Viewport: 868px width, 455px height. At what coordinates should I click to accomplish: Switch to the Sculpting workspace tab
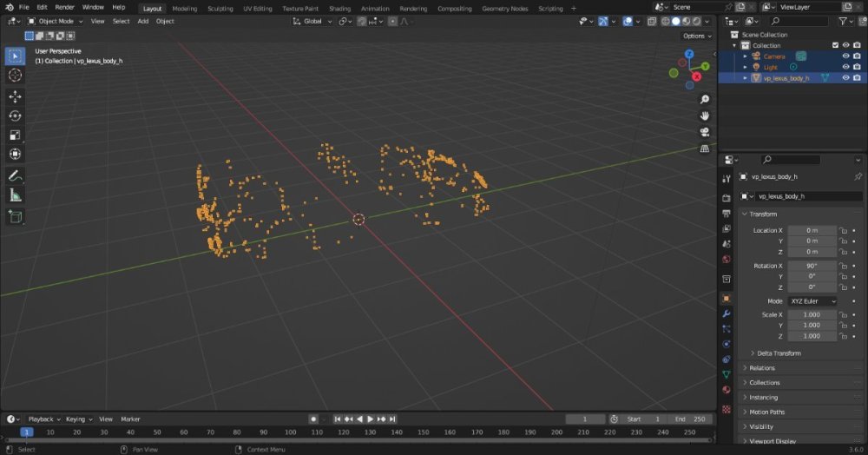tap(220, 8)
